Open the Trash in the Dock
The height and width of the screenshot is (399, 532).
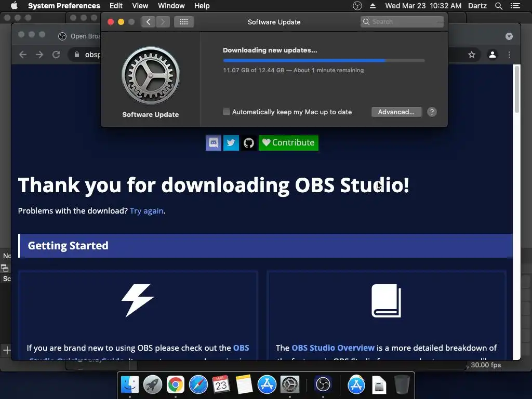(402, 385)
